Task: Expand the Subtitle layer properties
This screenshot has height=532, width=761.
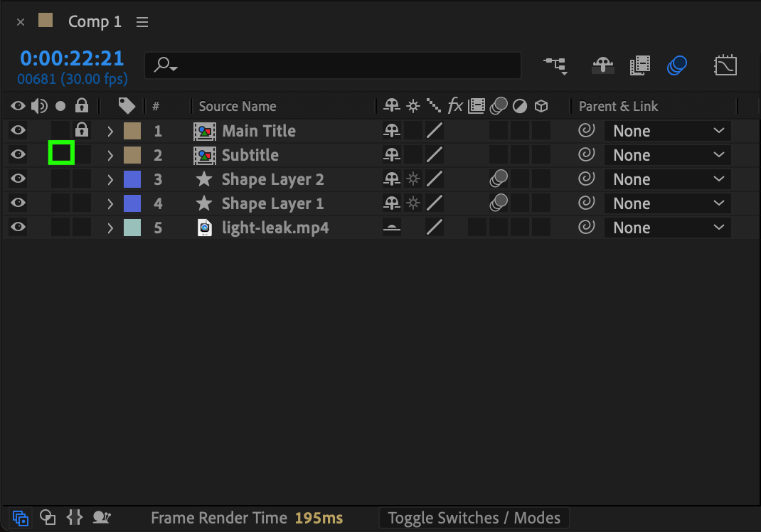Action: tap(110, 155)
